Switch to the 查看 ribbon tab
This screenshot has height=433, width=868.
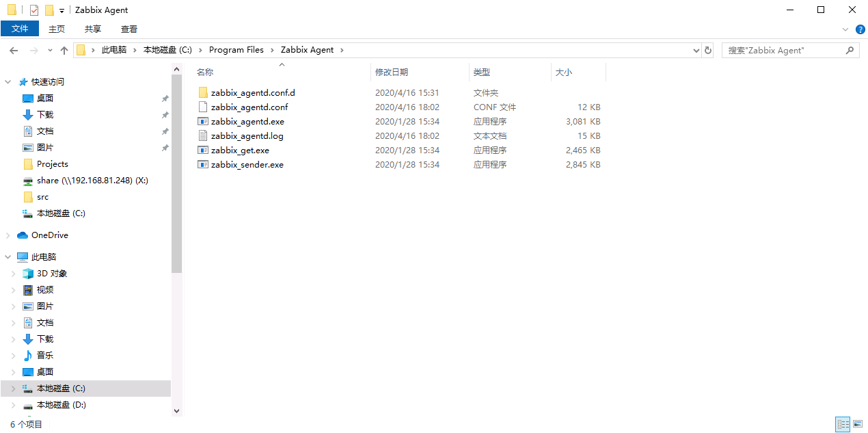pos(129,29)
